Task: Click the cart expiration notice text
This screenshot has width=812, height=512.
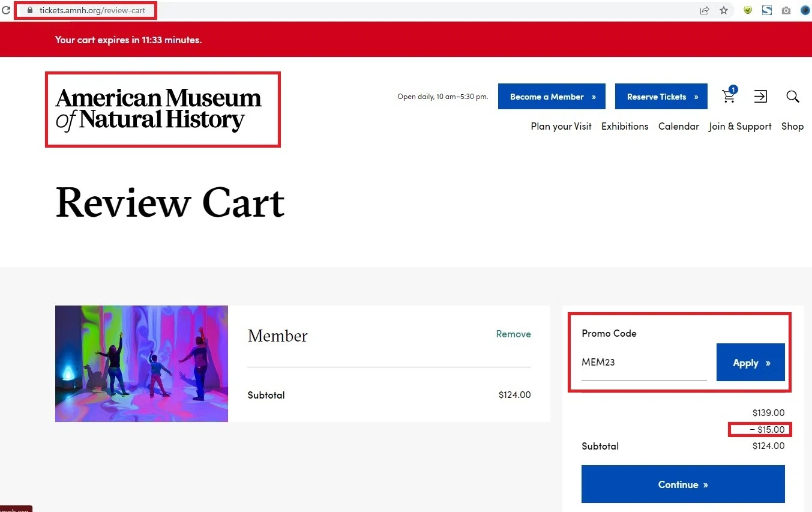Action: 128,40
